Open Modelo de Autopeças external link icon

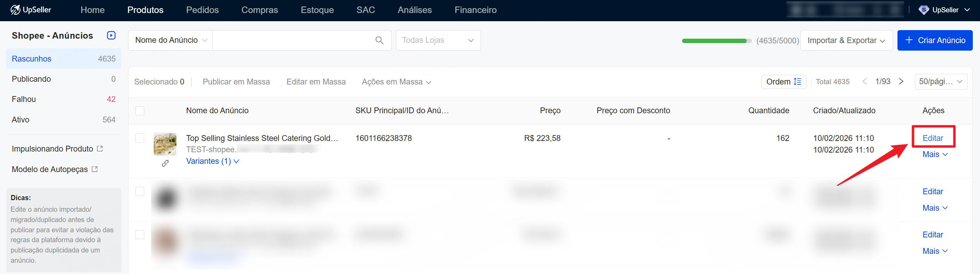point(95,169)
